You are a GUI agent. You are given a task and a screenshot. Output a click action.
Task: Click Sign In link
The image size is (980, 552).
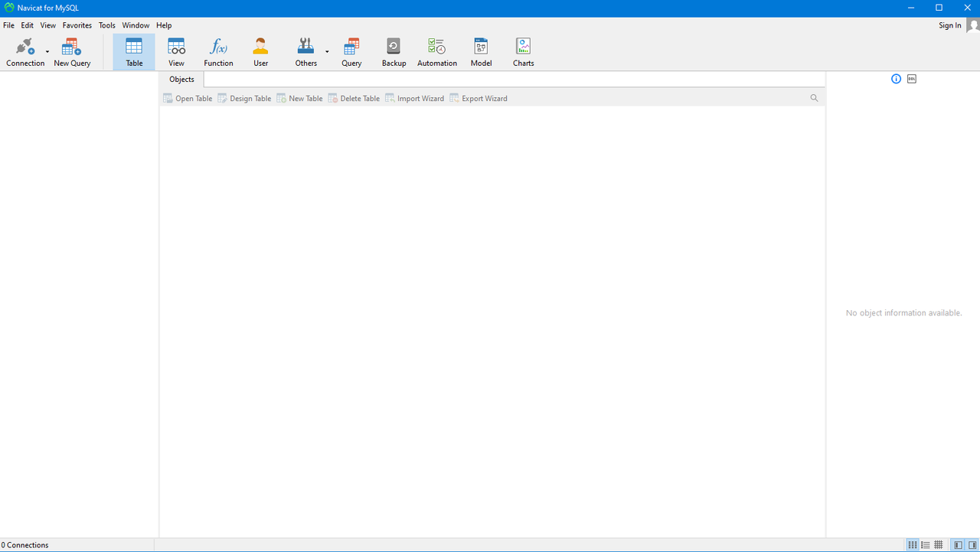coord(950,25)
